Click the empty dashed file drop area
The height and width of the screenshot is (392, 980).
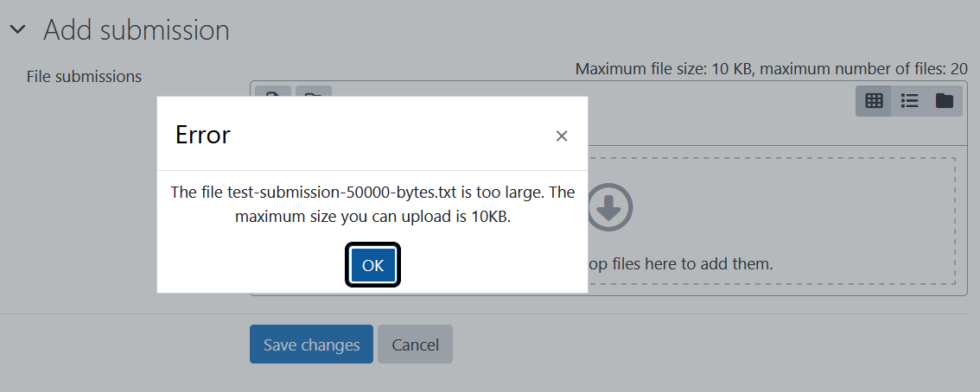(771, 221)
